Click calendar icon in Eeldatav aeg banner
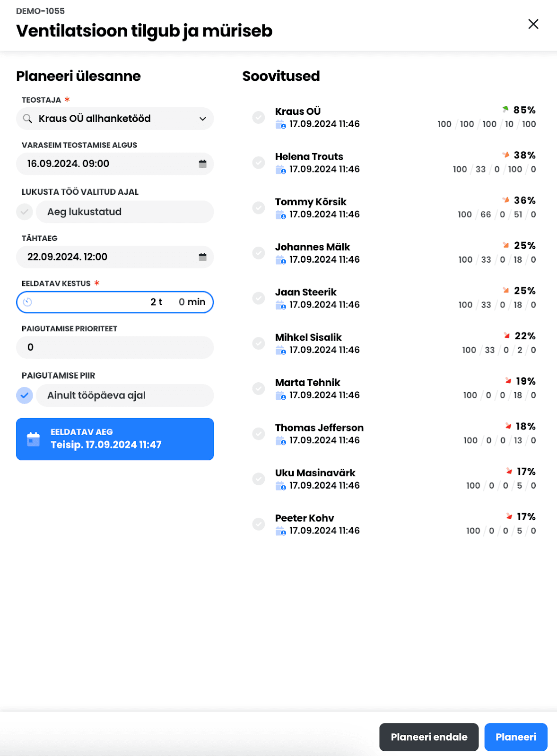Screen dimensions: 557x756 pyautogui.click(x=33, y=439)
